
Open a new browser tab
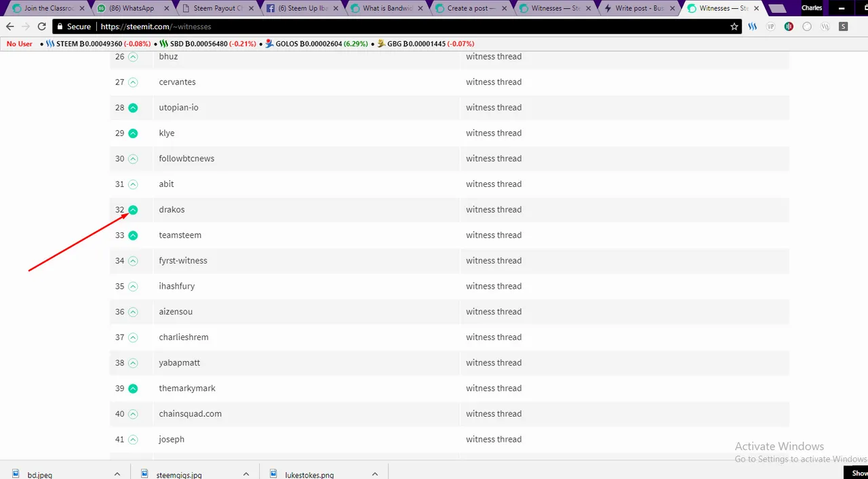click(x=776, y=9)
